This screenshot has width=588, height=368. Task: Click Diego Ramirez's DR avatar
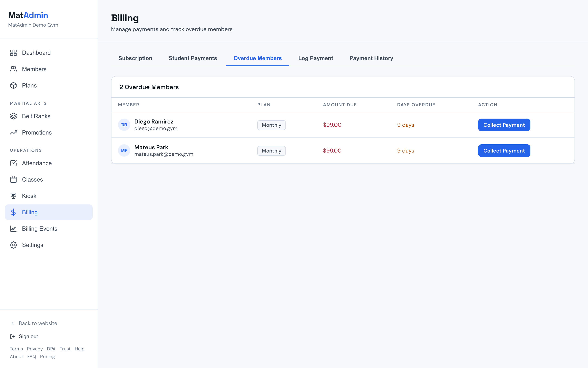pyautogui.click(x=124, y=125)
